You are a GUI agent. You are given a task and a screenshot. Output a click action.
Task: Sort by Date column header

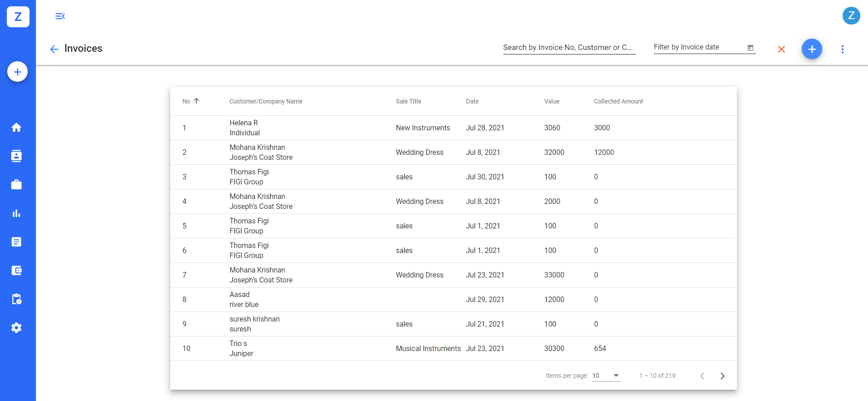[x=472, y=101]
